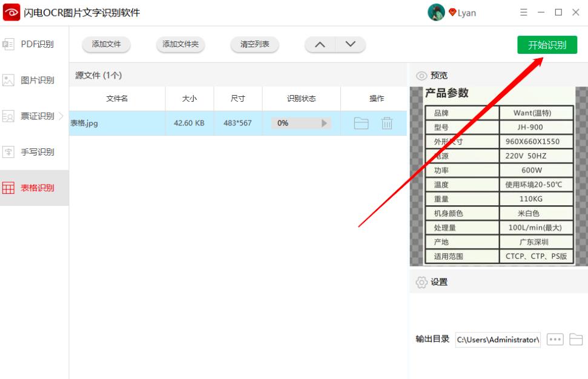
Task: Move file up with up arrow button
Action: 320,45
